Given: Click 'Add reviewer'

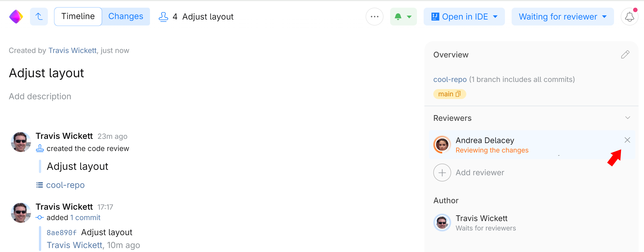Looking at the screenshot, I should 479,172.
